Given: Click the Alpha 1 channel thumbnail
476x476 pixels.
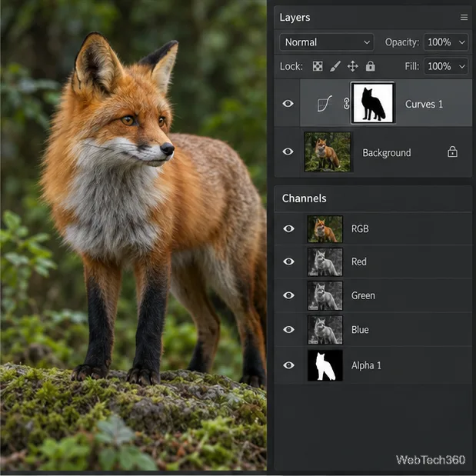Looking at the screenshot, I should 325,365.
